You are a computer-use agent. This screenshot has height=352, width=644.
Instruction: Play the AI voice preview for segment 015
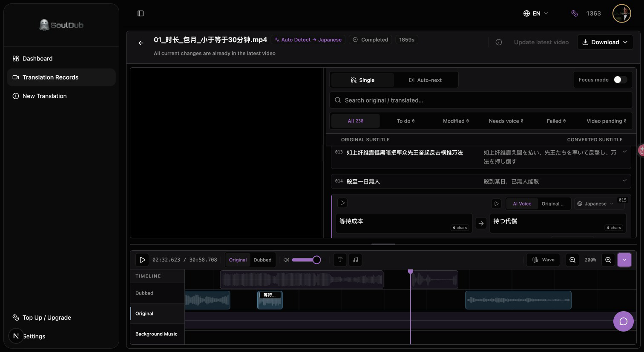click(496, 204)
